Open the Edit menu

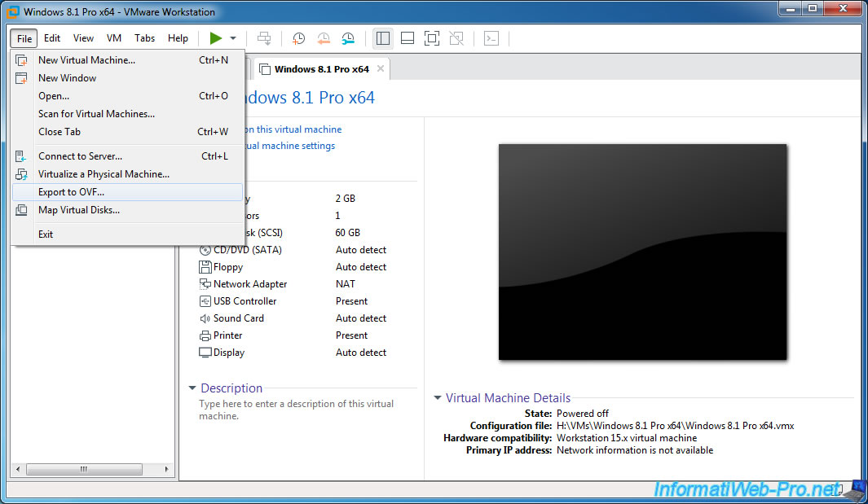coord(52,38)
